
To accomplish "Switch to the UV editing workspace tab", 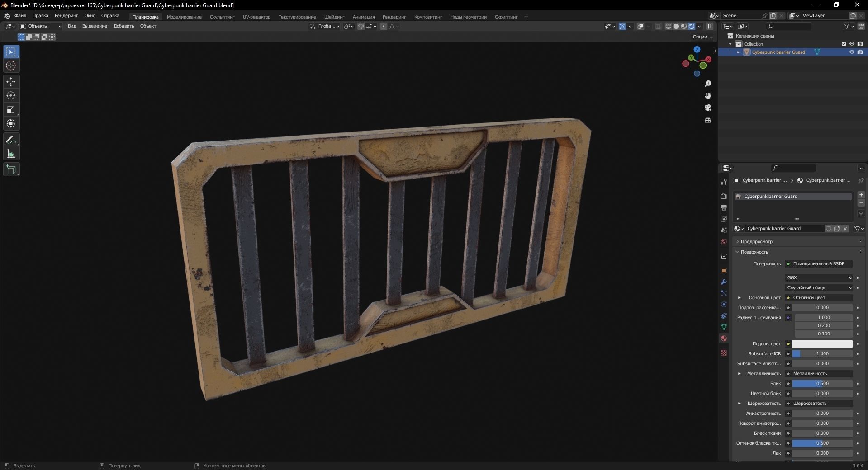I will click(x=256, y=17).
